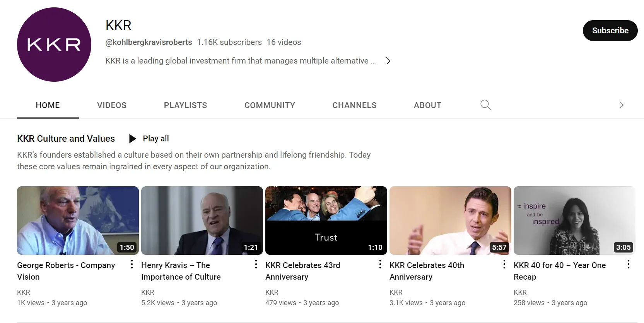This screenshot has width=644, height=323.
Task: Open the channel search magnifier icon
Action: point(485,105)
